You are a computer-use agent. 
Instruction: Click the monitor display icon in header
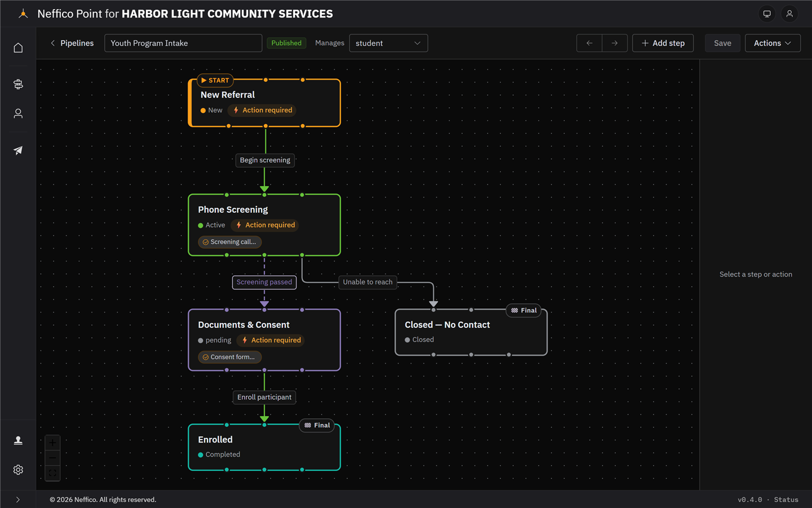pyautogui.click(x=767, y=14)
